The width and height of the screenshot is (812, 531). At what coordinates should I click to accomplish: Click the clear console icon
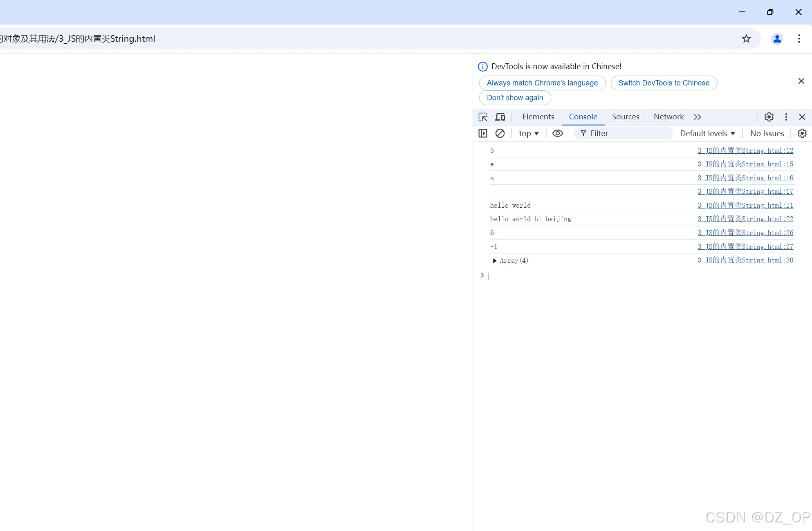500,133
